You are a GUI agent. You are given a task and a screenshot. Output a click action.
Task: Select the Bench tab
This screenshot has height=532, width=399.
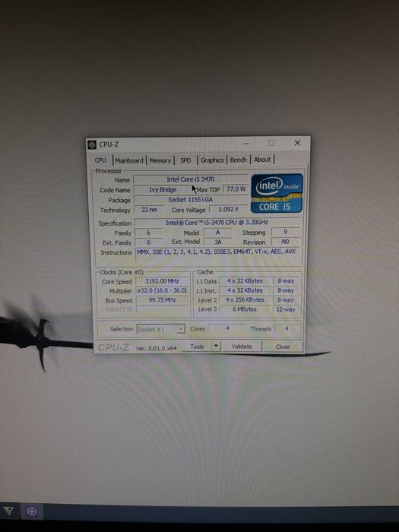coord(238,160)
